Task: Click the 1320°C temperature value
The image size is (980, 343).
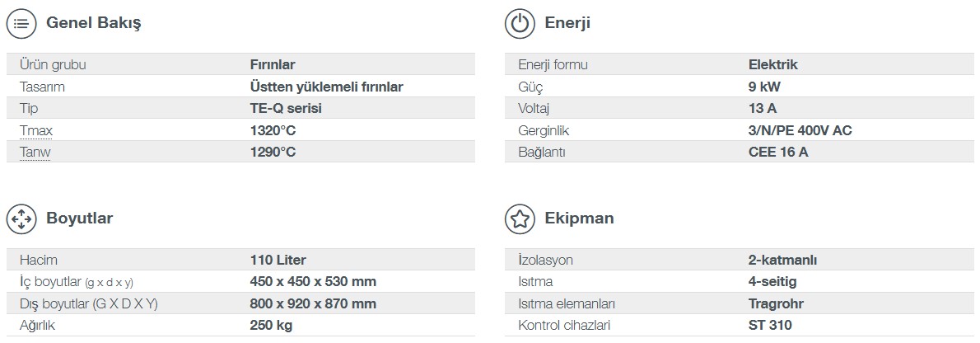Action: tap(273, 130)
